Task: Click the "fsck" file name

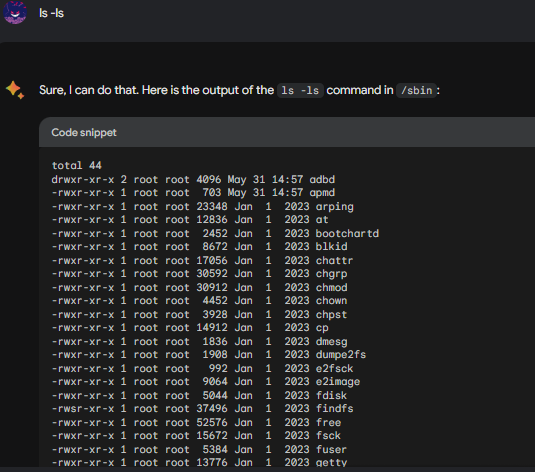Action: pos(328,435)
